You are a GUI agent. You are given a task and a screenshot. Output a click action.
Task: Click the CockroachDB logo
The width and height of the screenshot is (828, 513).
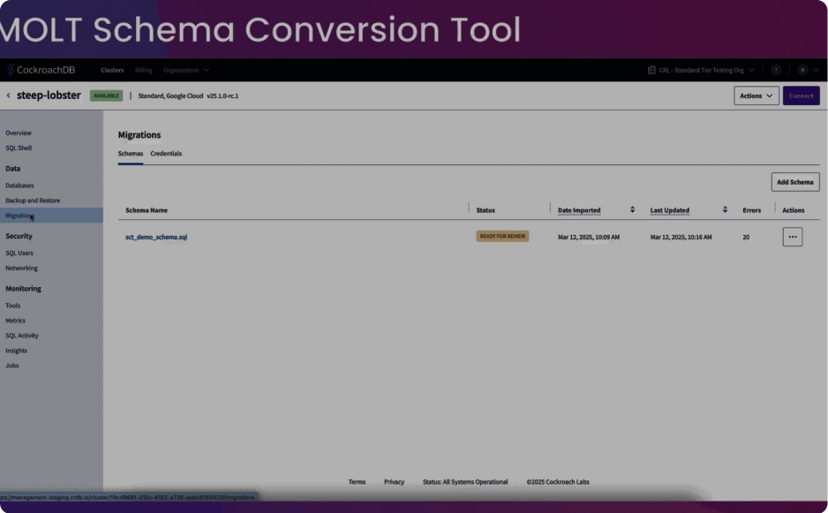click(40, 70)
